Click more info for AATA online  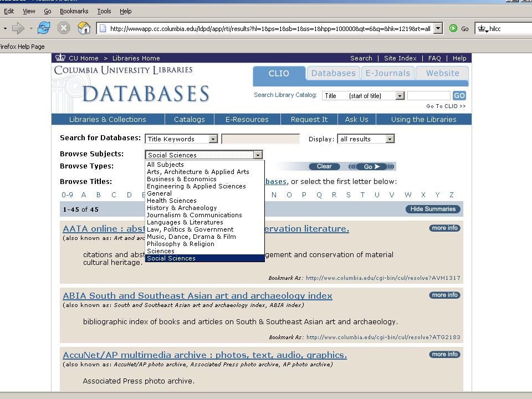click(x=445, y=228)
